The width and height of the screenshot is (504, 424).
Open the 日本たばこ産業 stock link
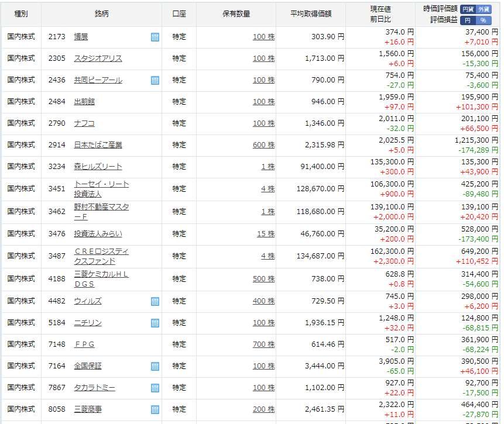click(x=98, y=145)
